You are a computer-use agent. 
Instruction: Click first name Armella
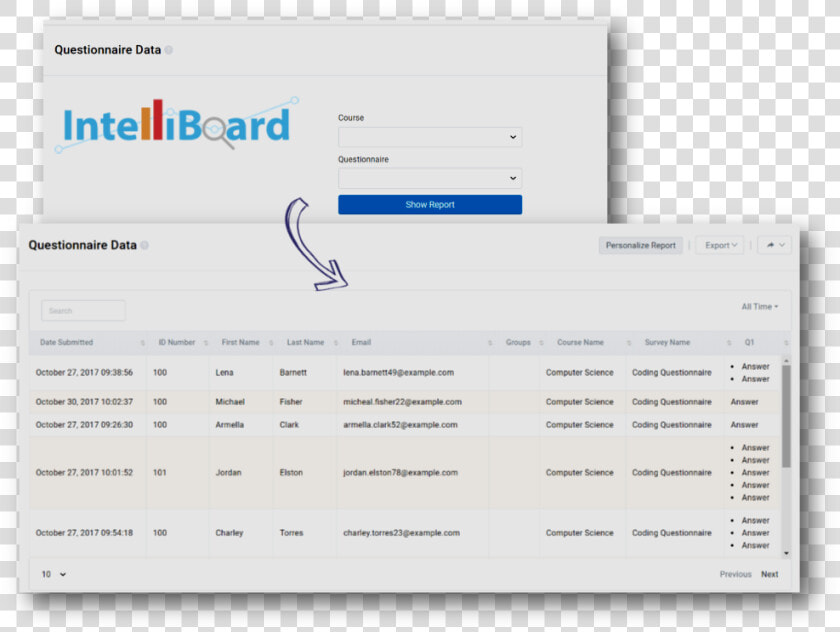[229, 425]
